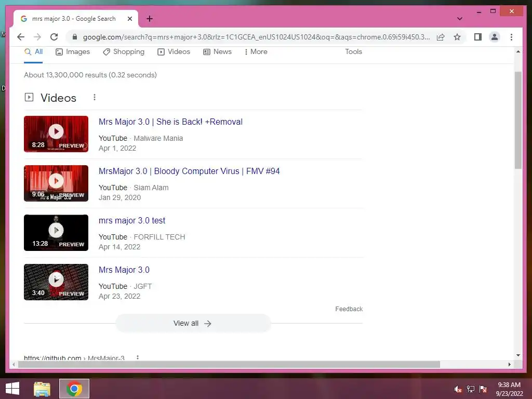The height and width of the screenshot is (399, 532).
Task: Click the Videos section play icon
Action: click(x=29, y=97)
